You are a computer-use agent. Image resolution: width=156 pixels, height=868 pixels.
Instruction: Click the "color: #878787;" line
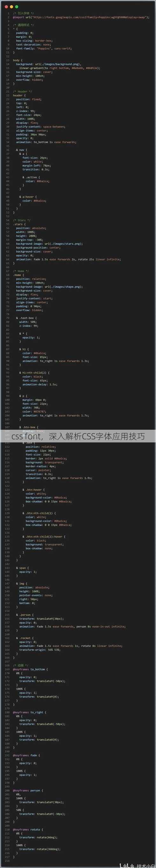click(34, 412)
